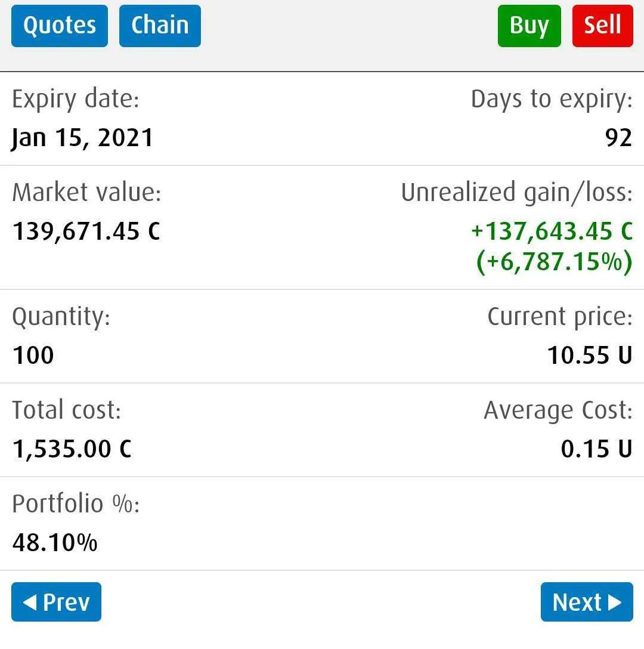Select the quantity value 100

pos(33,355)
